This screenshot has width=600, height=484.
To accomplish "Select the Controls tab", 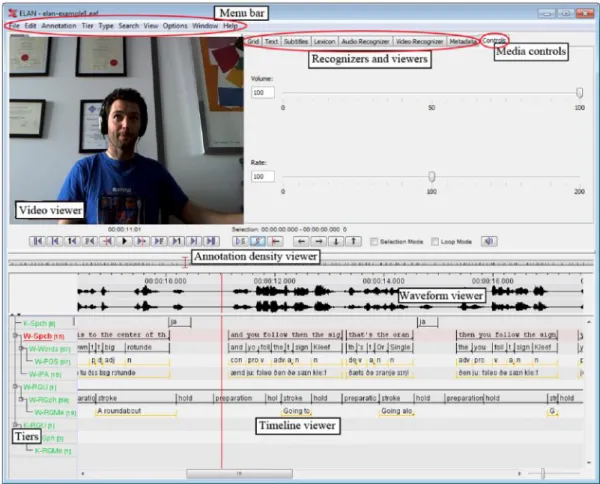I will coord(494,40).
